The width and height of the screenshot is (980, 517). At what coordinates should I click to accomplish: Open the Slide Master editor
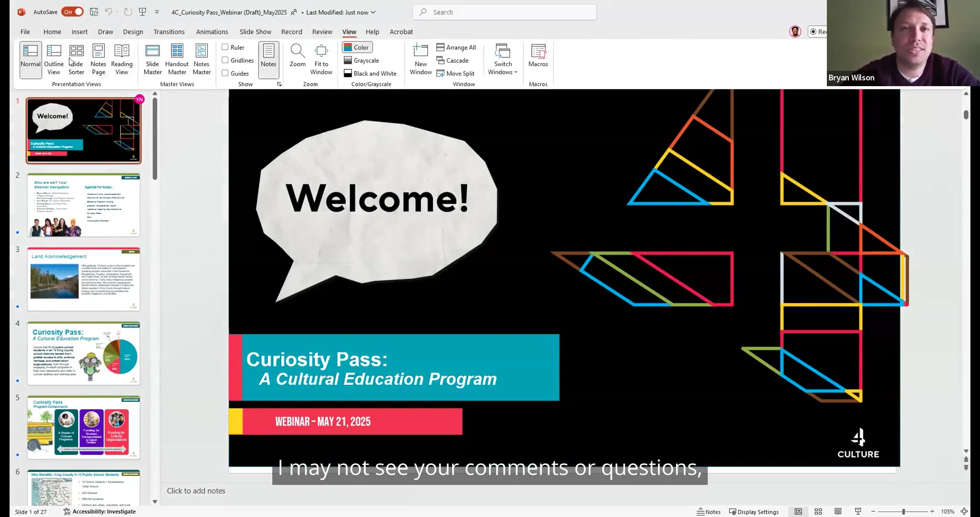(152, 59)
